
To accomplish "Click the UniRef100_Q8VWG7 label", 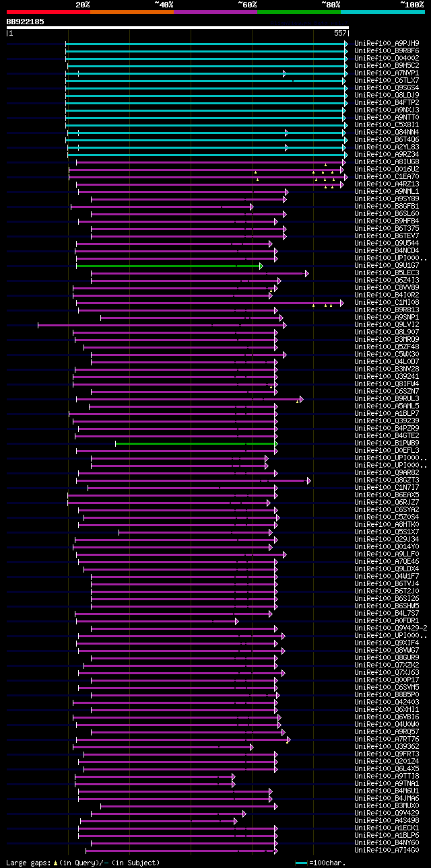I will [387, 651].
